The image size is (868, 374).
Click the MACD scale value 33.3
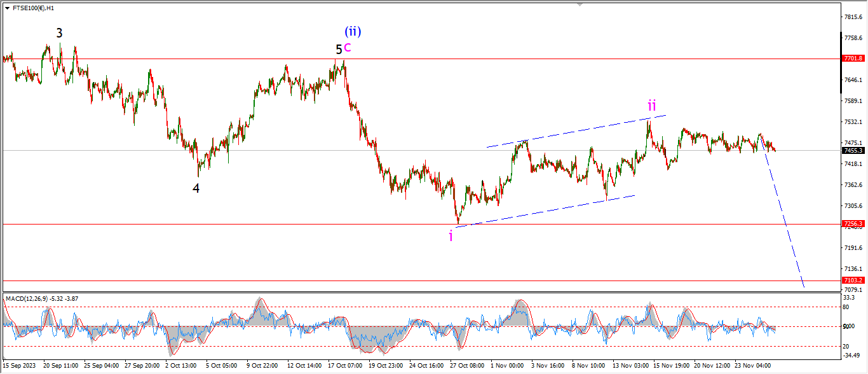tap(849, 298)
